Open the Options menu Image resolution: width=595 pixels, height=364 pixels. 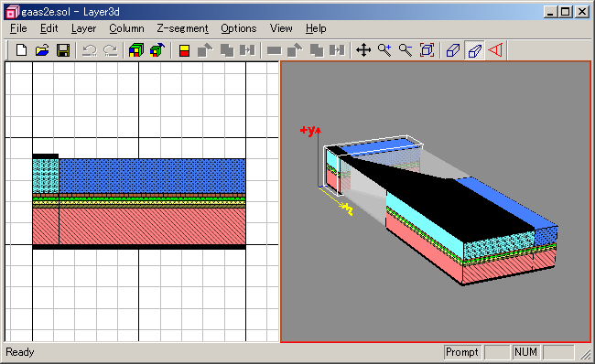tap(239, 29)
